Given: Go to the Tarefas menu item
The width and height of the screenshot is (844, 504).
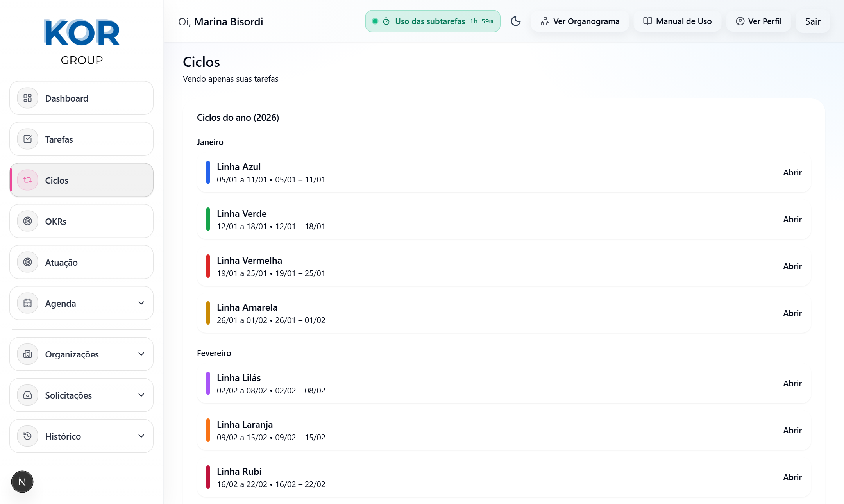Looking at the screenshot, I should click(81, 139).
